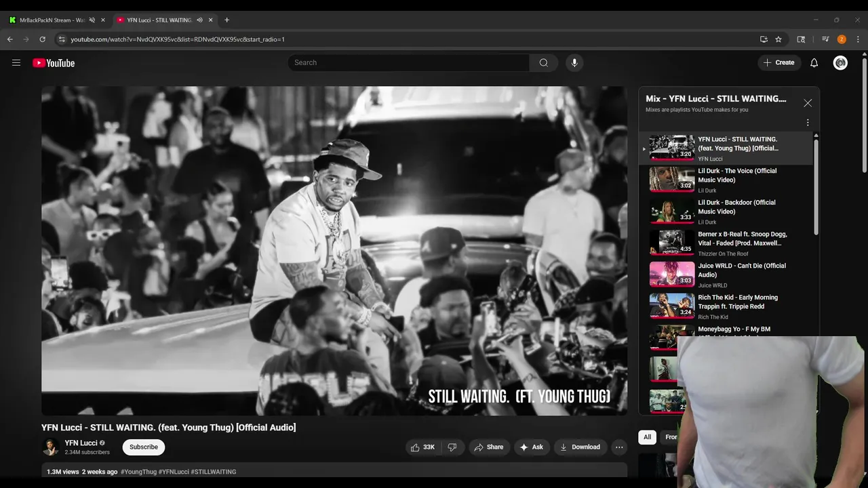The image size is (868, 488).
Task: Open Chrome three-dot menu
Action: point(857,39)
